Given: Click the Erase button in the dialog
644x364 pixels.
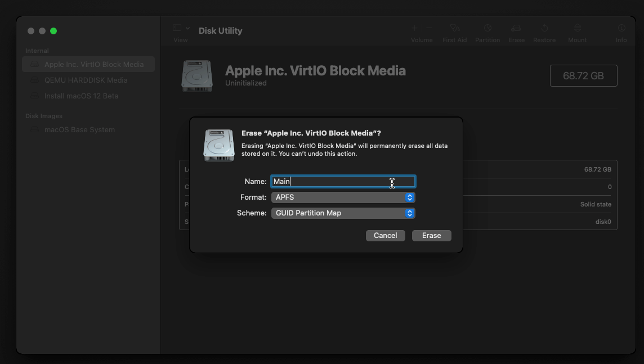Looking at the screenshot, I should pos(431,236).
